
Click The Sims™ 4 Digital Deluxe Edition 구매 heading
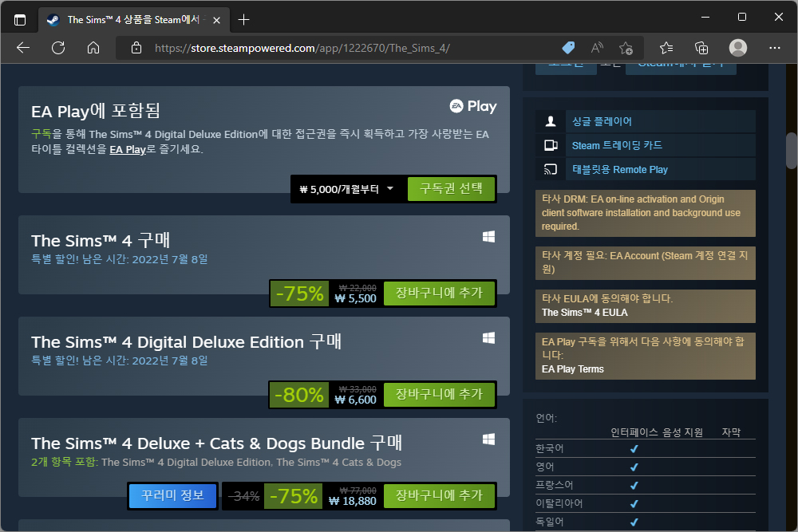point(186,342)
